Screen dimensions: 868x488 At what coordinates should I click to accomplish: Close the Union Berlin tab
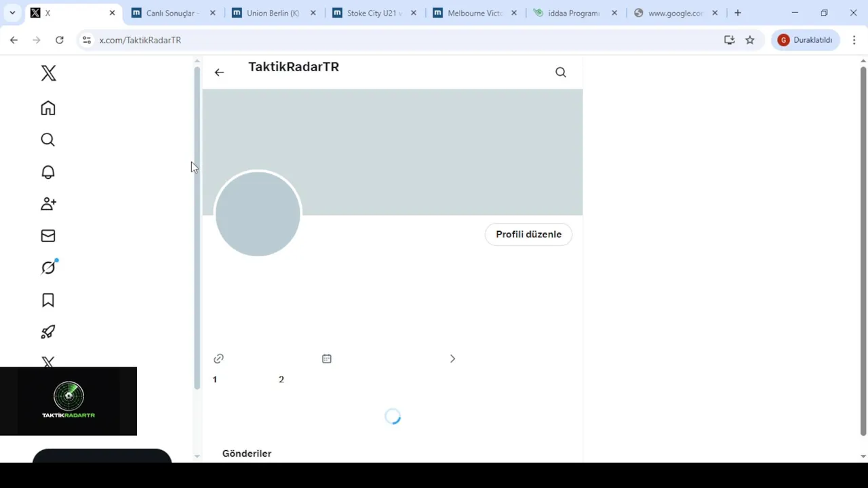coord(313,13)
